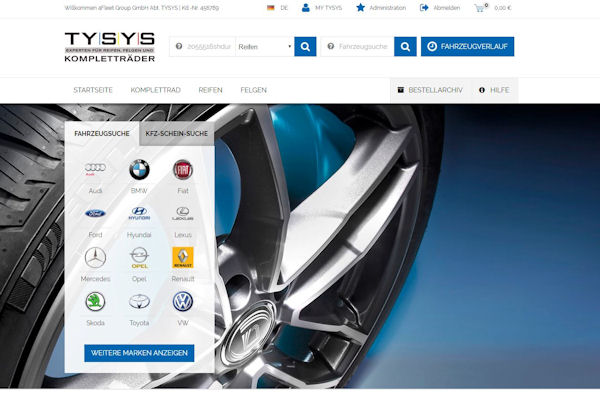Focus the tire size search input
600x410 pixels.
click(x=209, y=47)
